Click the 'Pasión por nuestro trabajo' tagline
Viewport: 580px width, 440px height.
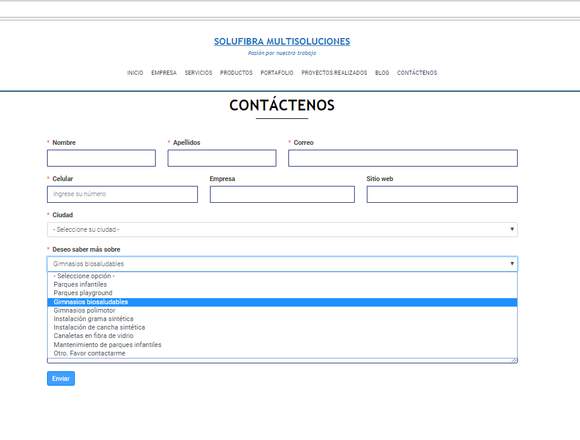pyautogui.click(x=282, y=53)
